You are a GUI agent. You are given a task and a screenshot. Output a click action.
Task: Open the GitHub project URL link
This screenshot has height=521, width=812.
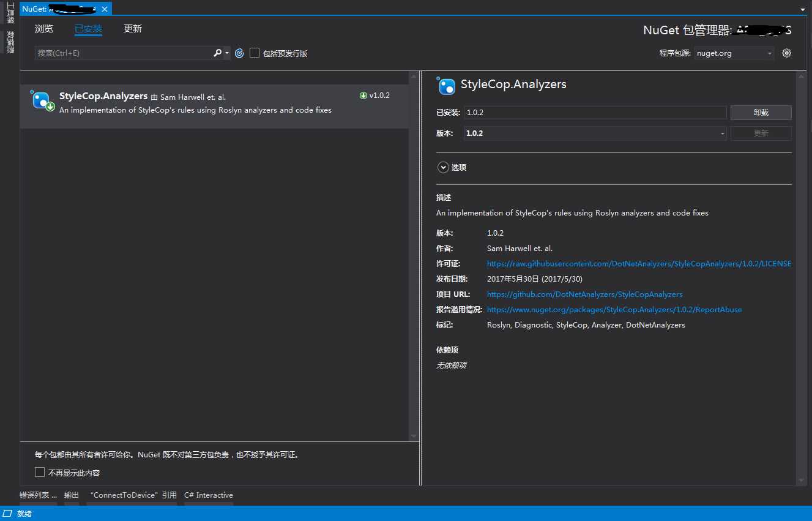coord(584,294)
